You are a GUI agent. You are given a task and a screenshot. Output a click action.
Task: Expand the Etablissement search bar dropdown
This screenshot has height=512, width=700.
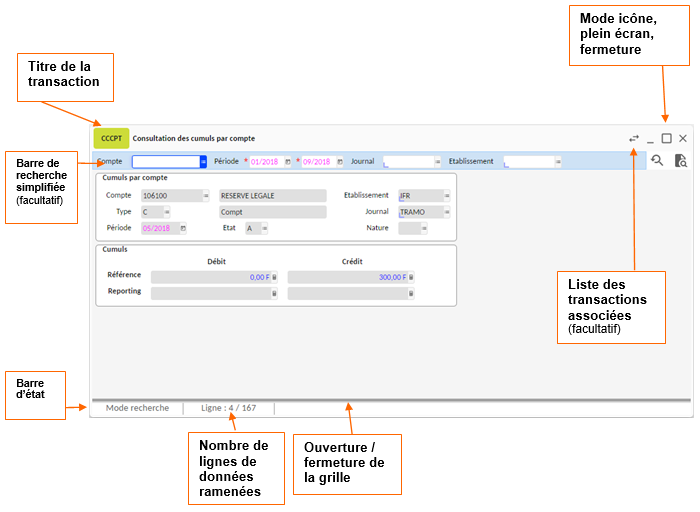click(x=558, y=161)
